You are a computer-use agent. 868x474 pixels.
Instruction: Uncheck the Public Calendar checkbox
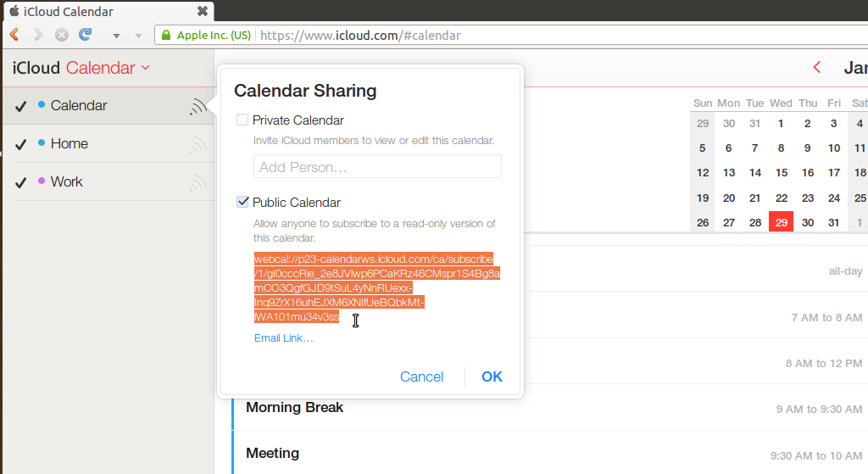pos(242,203)
